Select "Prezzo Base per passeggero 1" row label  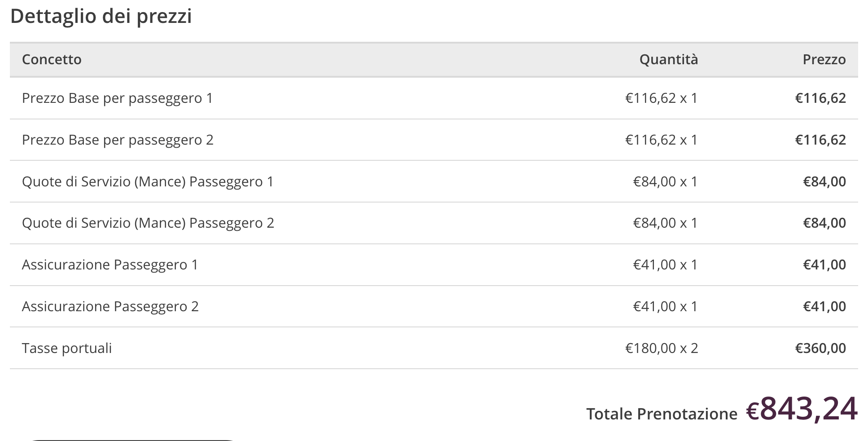[x=117, y=98]
